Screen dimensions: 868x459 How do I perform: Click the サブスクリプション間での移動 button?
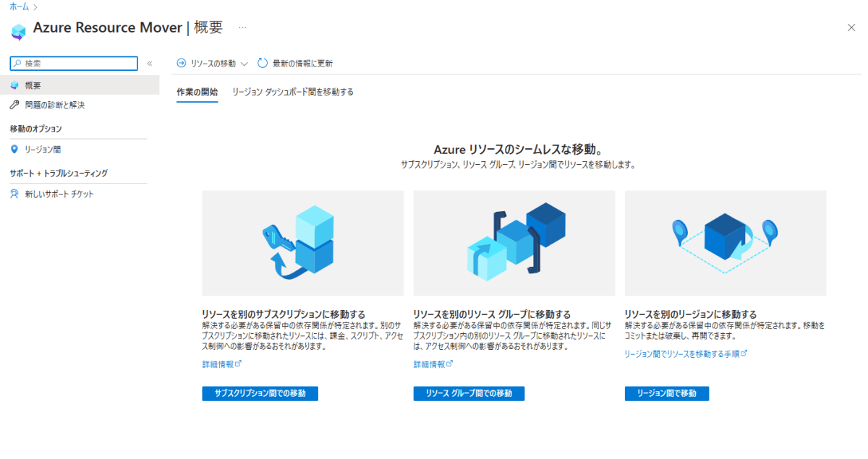pyautogui.click(x=260, y=393)
